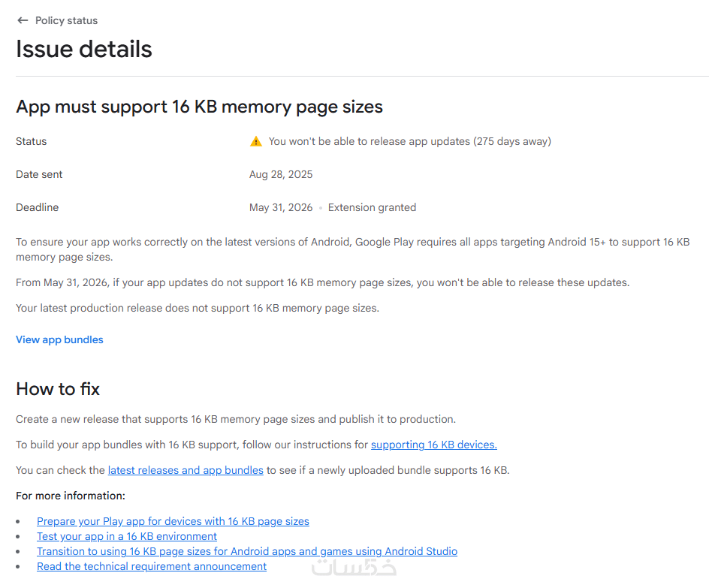Viewport: 709px width, 588px height.
Task: Click the release app updates warning text
Action: tap(409, 141)
